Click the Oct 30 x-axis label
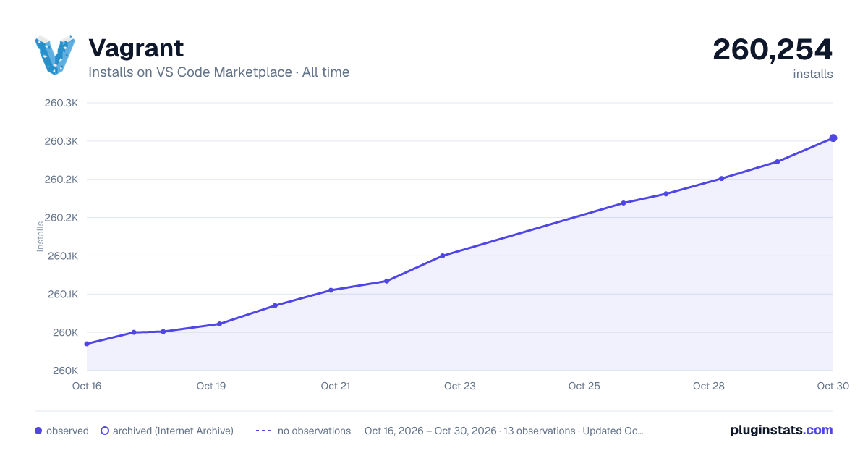This screenshot has width=868, height=456. [x=832, y=386]
